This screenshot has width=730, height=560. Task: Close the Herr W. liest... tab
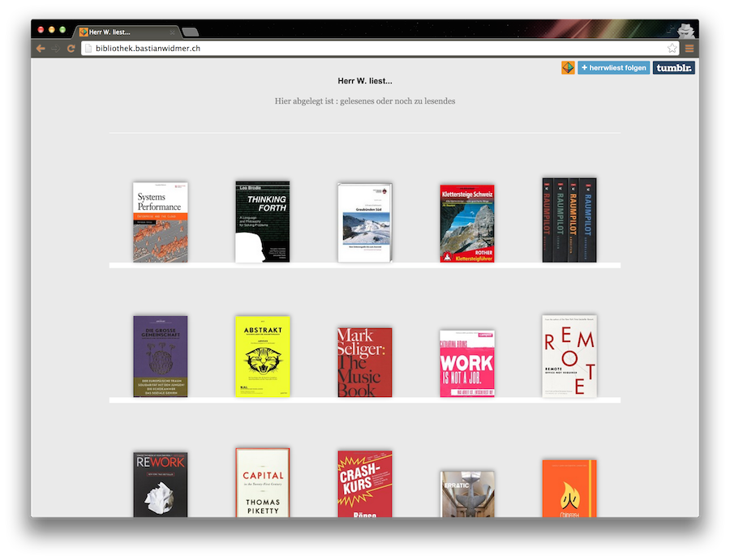[172, 32]
